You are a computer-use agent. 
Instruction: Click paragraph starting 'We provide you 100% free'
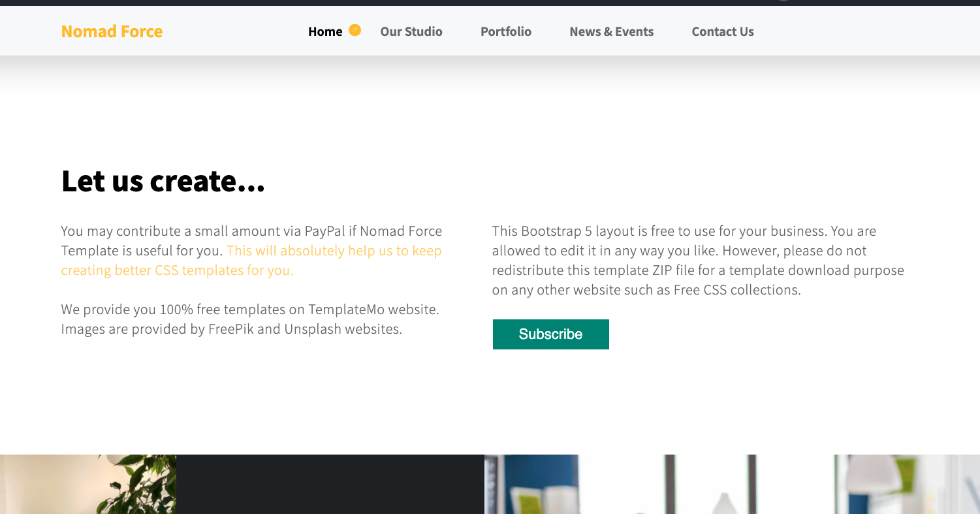[x=250, y=319]
